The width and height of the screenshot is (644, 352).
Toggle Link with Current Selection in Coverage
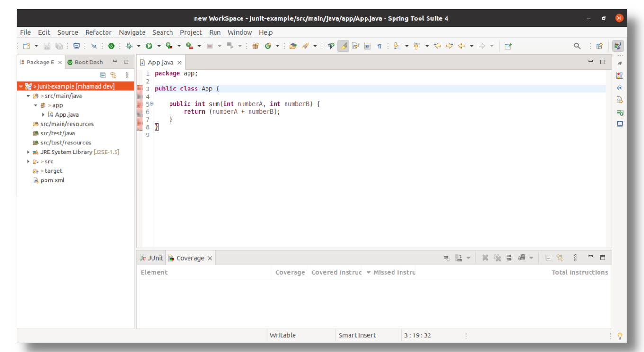(560, 258)
